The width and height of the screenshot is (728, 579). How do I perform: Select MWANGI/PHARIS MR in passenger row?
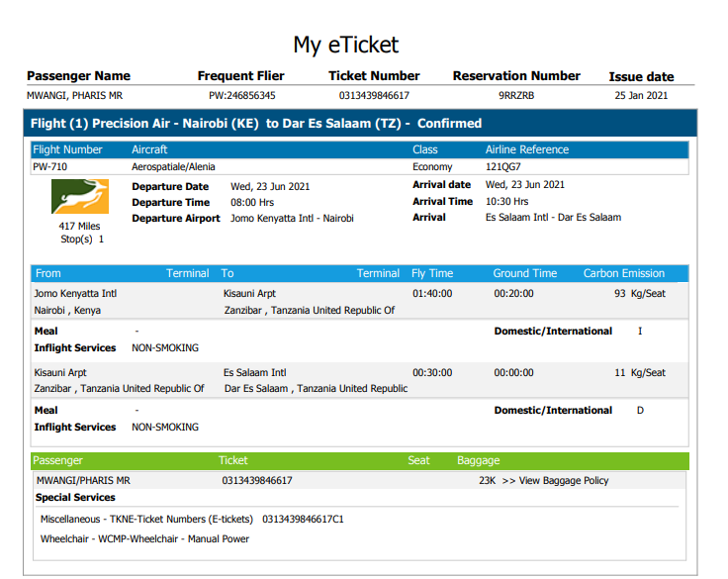pos(83,480)
